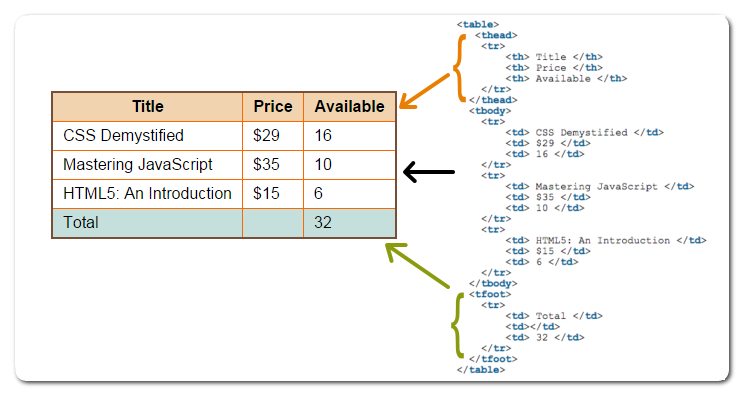Click the orange curly brace beside thead code
744x396 pixels.
[459, 68]
